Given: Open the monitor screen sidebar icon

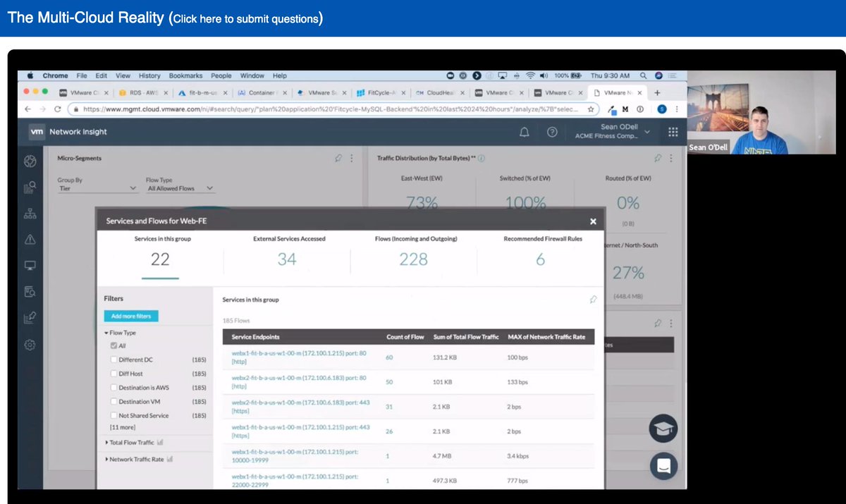Looking at the screenshot, I should 30,266.
